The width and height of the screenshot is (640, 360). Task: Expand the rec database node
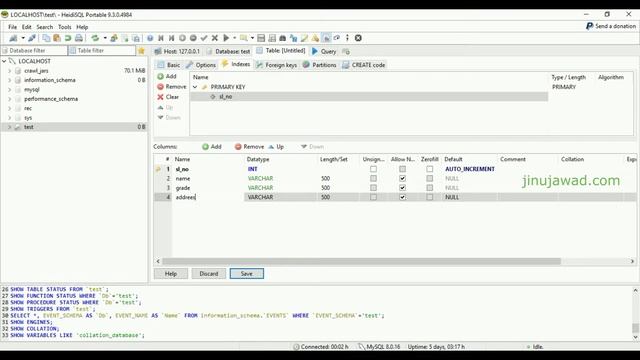[x=10, y=108]
